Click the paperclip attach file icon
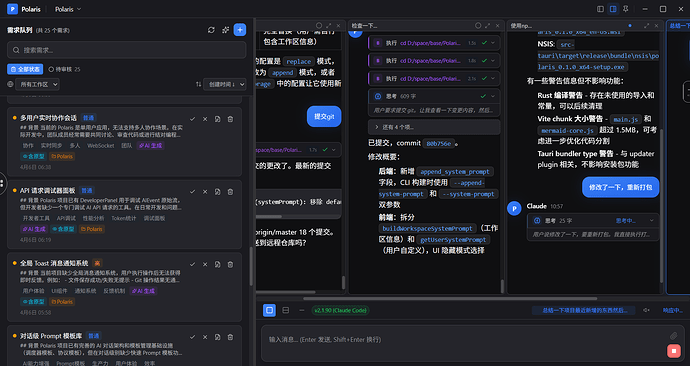The height and width of the screenshot is (366, 690). pyautogui.click(x=674, y=336)
